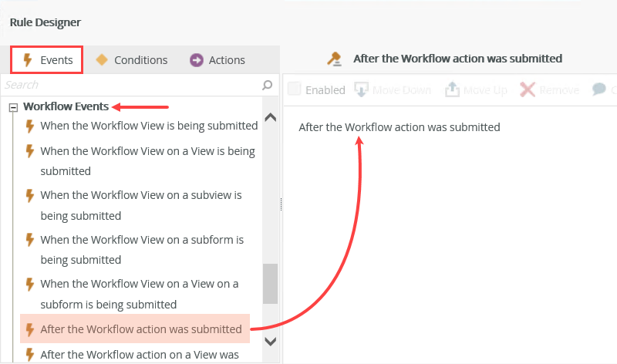
Task: Select "When the Workflow View is being submitted"
Action: [149, 126]
